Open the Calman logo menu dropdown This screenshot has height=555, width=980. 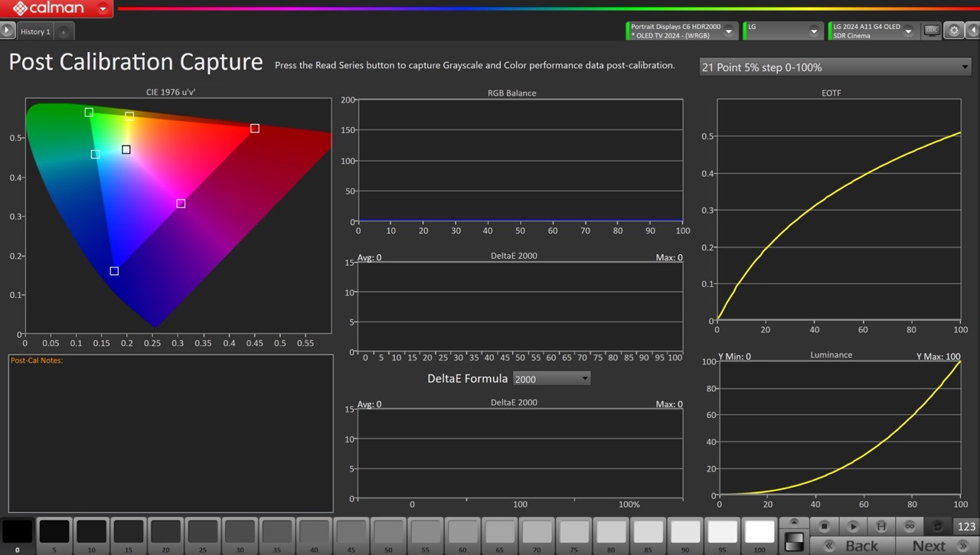(x=103, y=9)
